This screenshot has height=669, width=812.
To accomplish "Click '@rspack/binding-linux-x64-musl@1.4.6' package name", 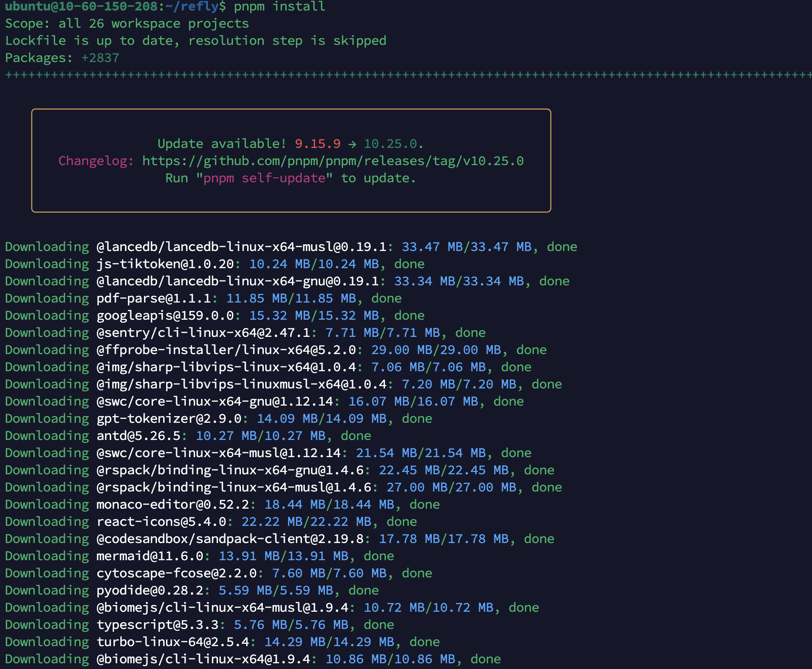I will tap(234, 488).
